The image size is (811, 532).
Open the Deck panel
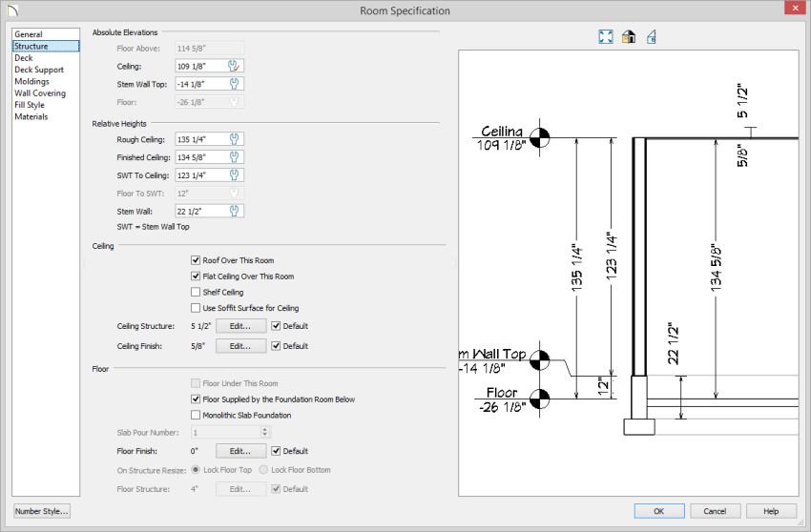[x=23, y=58]
